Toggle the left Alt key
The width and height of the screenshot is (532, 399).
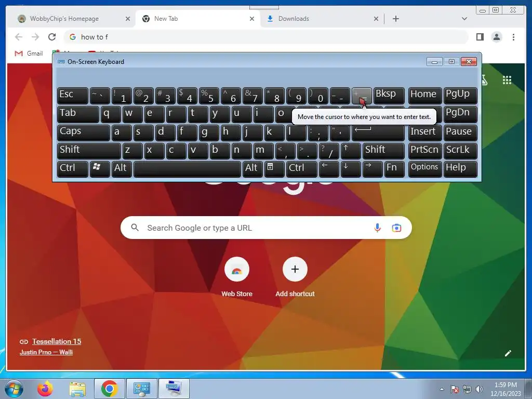click(122, 169)
